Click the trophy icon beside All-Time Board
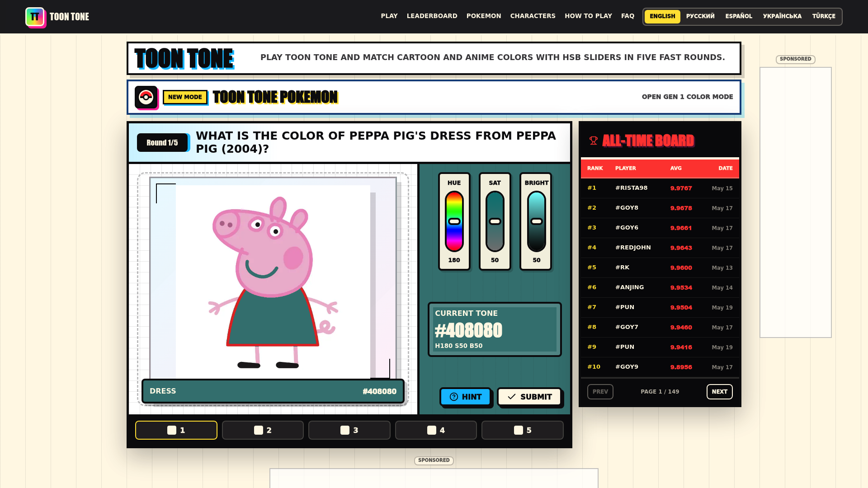This screenshot has width=868, height=488. click(594, 141)
